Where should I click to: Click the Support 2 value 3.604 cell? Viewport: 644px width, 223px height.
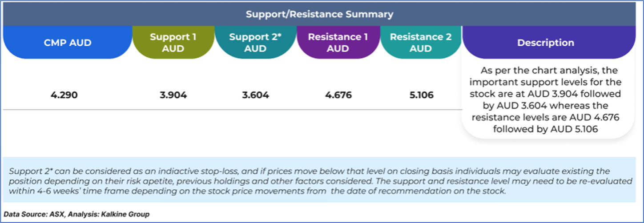[x=255, y=95]
